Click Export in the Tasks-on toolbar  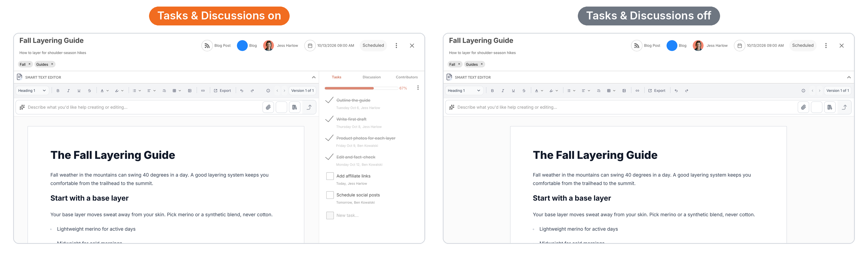[222, 90]
